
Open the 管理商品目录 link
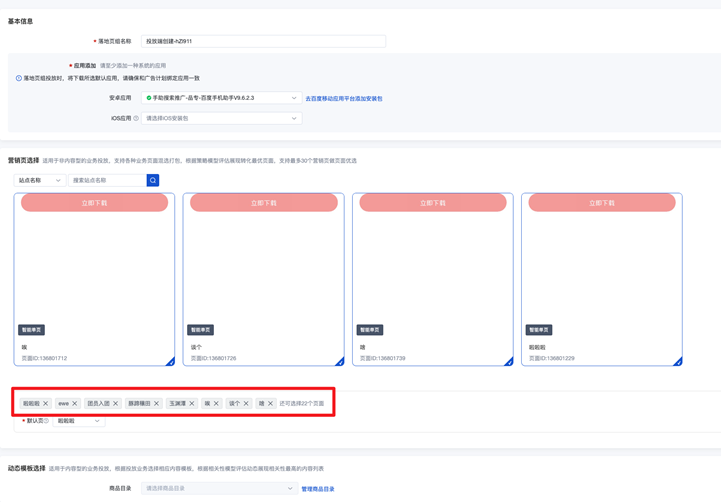[x=318, y=489]
